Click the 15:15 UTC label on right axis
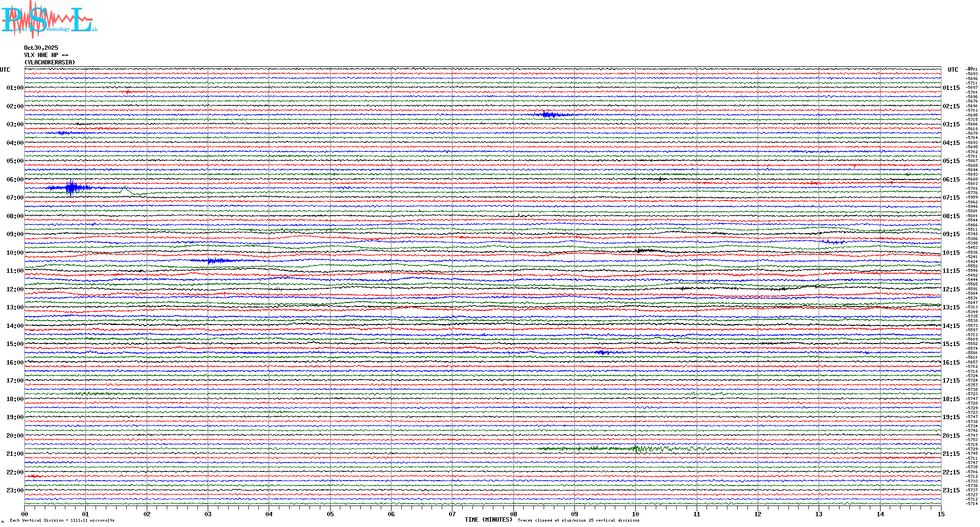Screen dimensions: 980x527 tap(951, 344)
